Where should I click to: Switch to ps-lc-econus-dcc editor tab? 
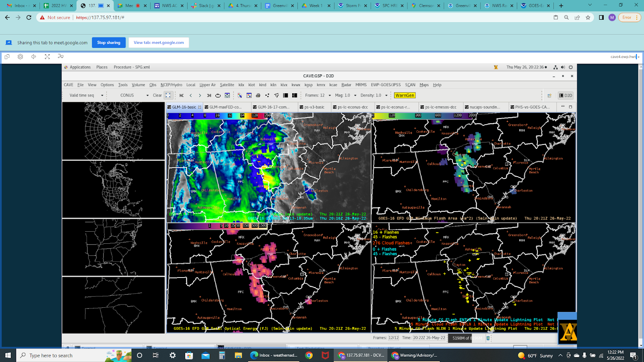(353, 107)
